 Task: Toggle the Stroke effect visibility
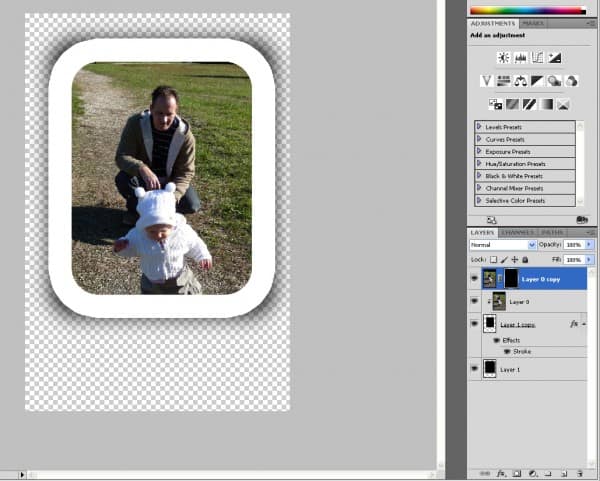pyautogui.click(x=507, y=351)
